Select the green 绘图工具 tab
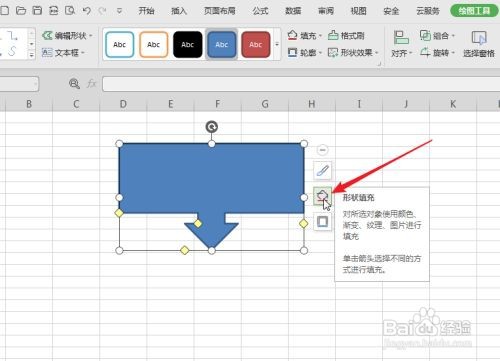This screenshot has width=500, height=361. 474,11
